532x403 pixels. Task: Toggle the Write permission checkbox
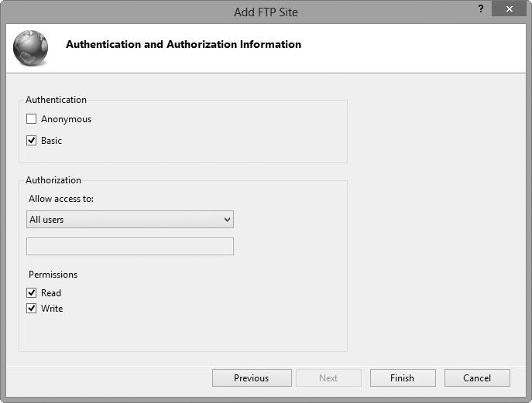[x=31, y=308]
